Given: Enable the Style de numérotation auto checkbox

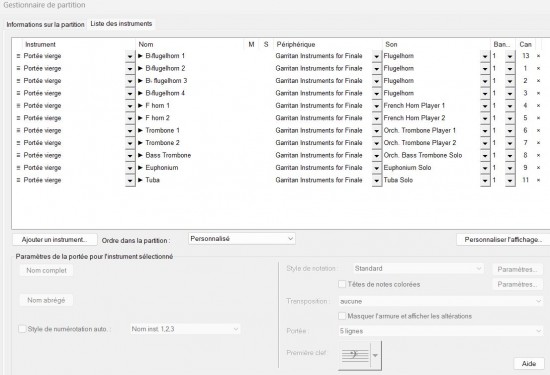Looking at the screenshot, I should [x=22, y=329].
